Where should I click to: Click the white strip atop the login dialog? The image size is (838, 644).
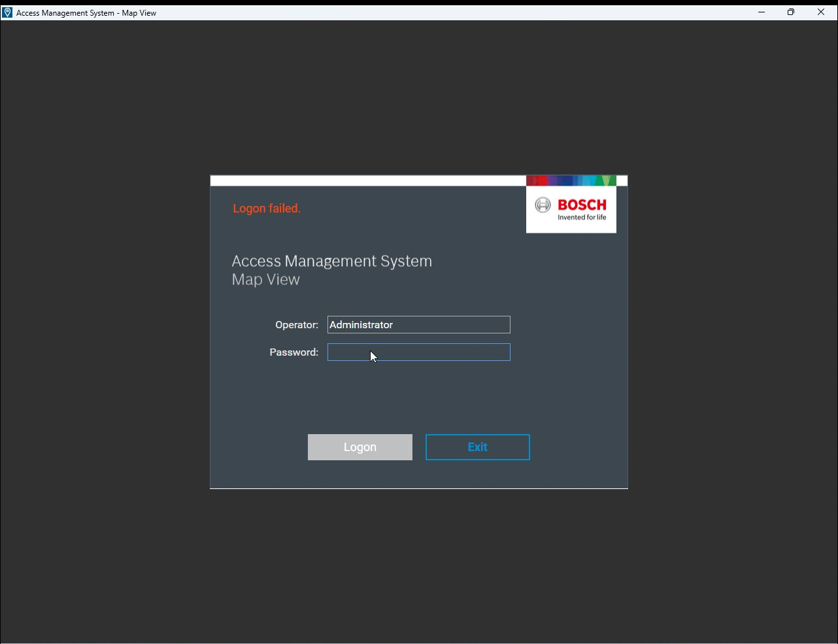(x=367, y=180)
